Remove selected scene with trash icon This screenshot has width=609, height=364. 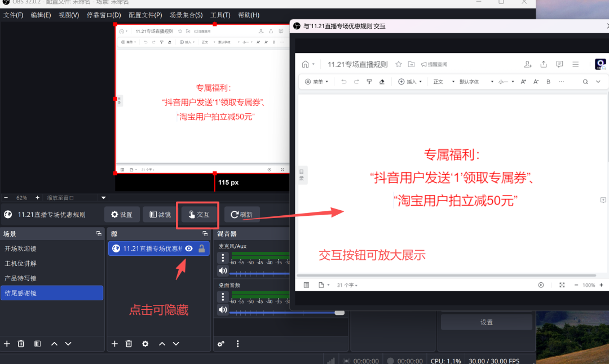(21, 344)
